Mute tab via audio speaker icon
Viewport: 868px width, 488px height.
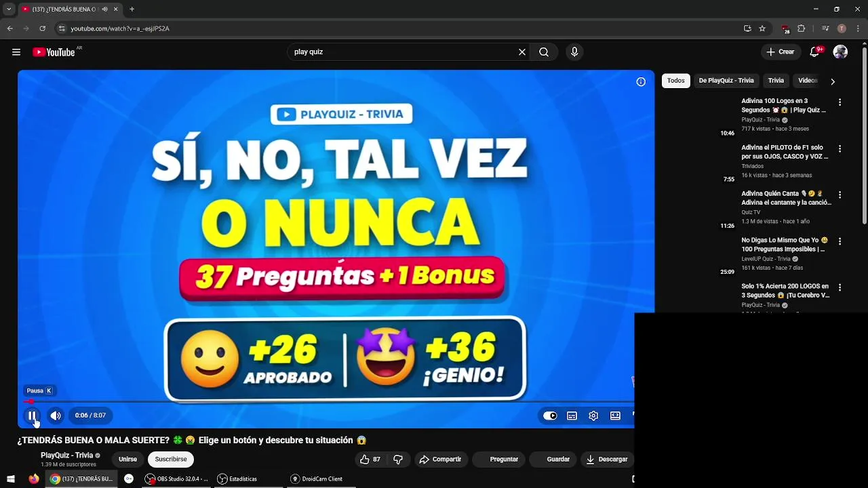click(x=104, y=9)
